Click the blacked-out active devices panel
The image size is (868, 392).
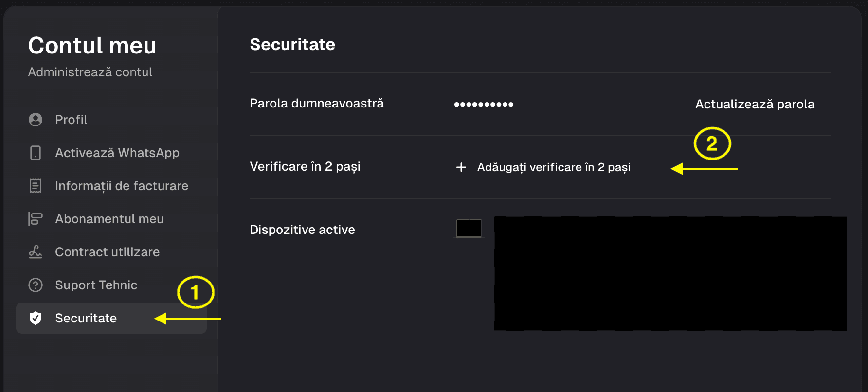pyautogui.click(x=670, y=273)
